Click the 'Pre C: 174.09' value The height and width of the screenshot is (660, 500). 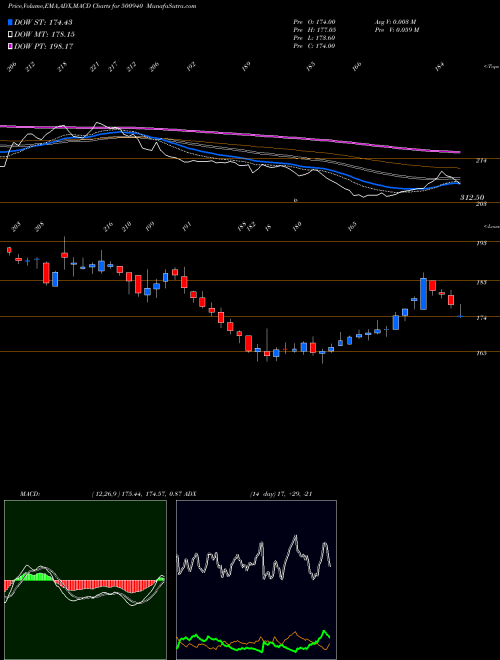click(x=314, y=46)
